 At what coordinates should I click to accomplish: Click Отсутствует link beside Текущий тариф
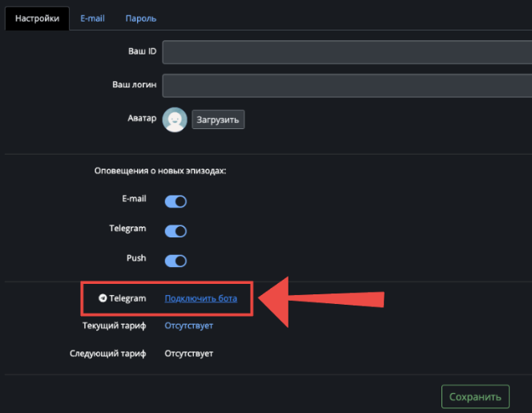tap(189, 326)
